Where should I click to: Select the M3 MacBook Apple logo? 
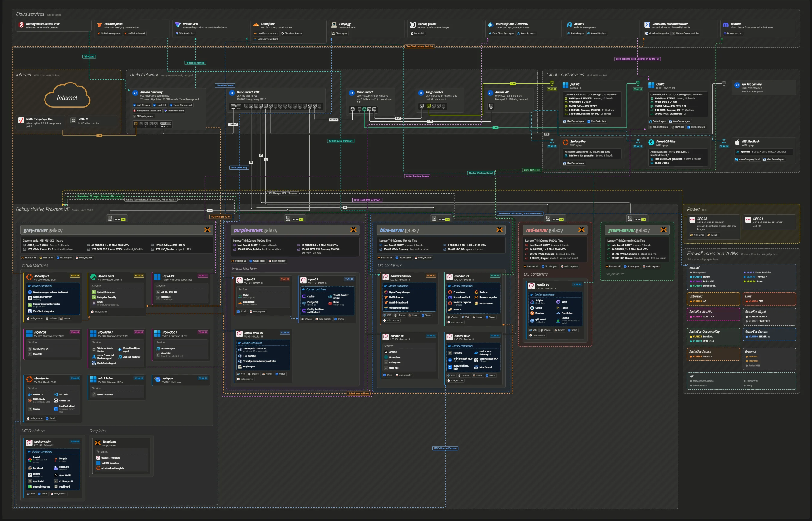(x=737, y=143)
